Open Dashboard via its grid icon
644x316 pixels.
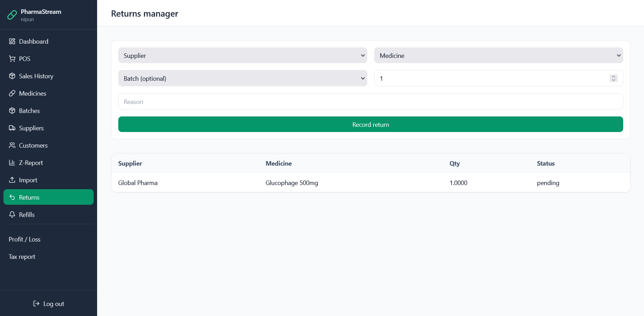(12, 42)
